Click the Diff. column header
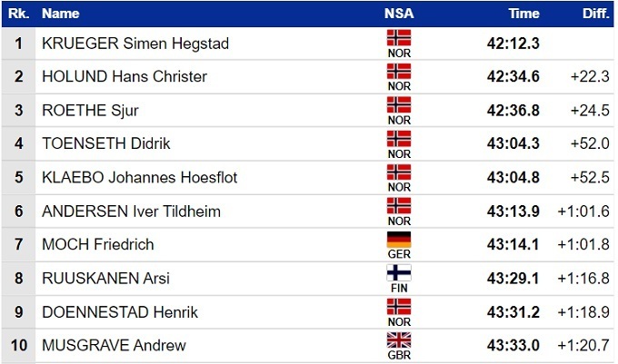 [x=595, y=14]
